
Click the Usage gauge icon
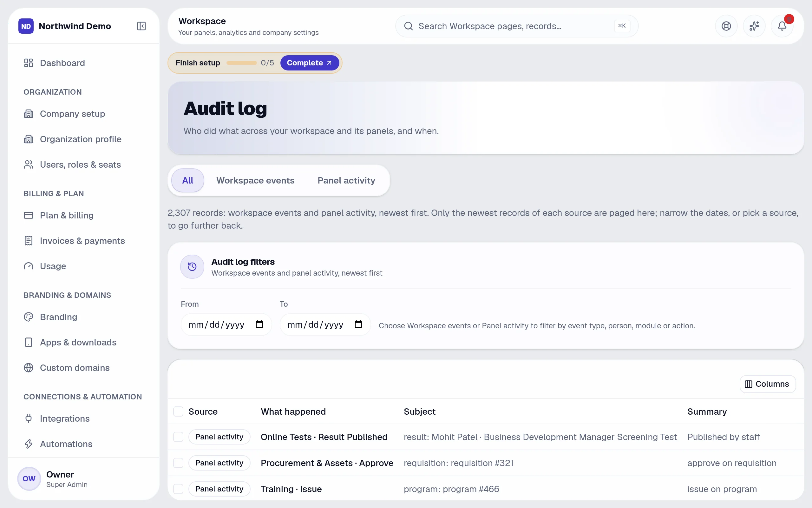point(29,266)
